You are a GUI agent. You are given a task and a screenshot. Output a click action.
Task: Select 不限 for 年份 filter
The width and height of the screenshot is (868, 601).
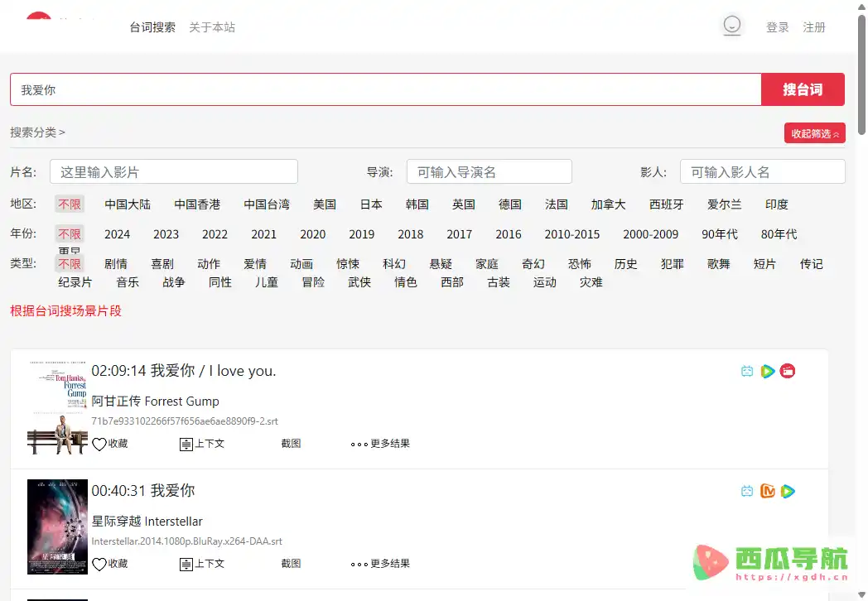(x=70, y=234)
